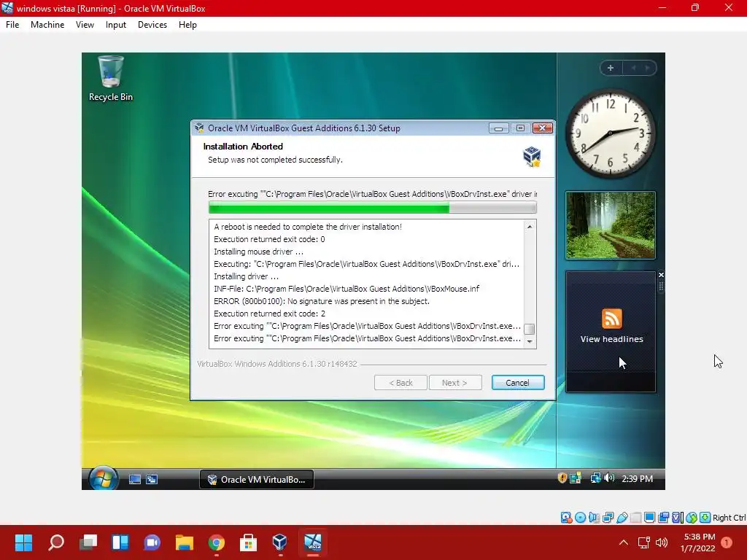Open VirtualBox Manager from host taskbar
The image size is (747, 560).
(280, 542)
